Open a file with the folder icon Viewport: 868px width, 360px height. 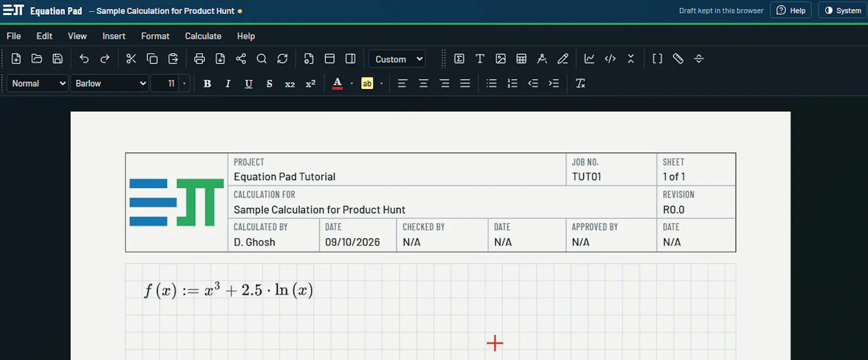[x=37, y=59]
